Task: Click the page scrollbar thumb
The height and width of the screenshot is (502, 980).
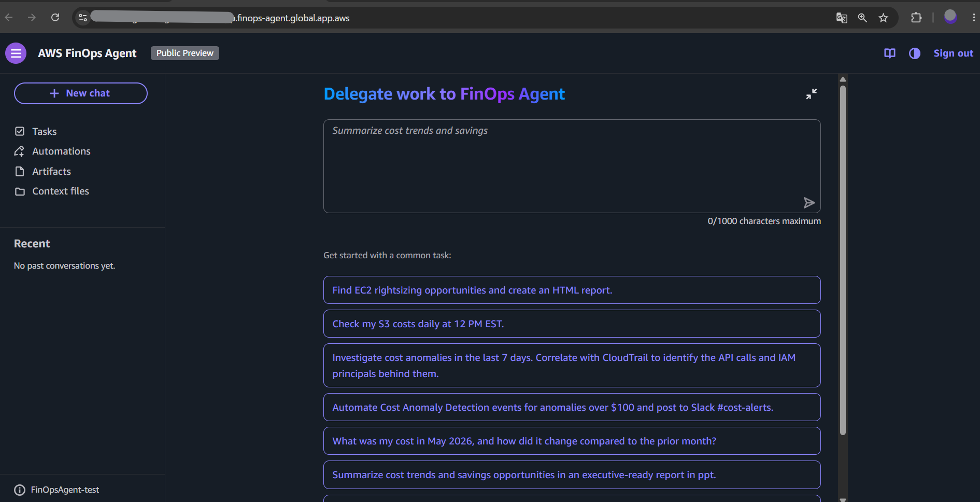Action: [x=843, y=259]
